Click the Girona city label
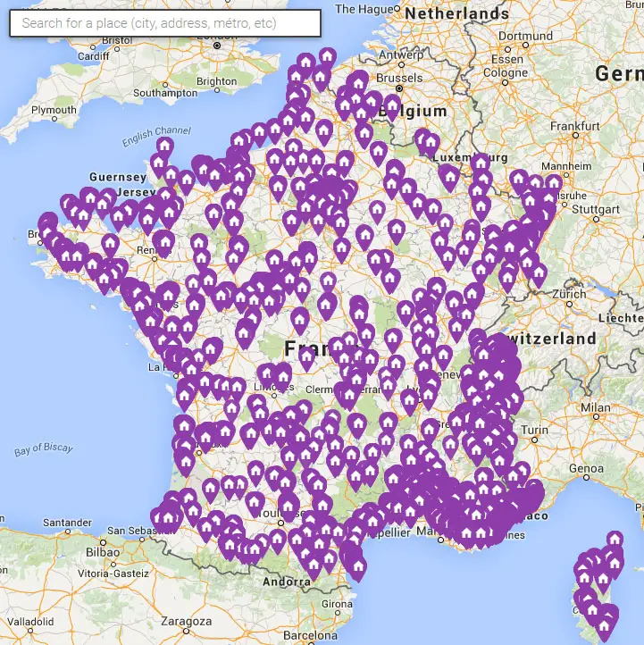Screen dimensions: 644x645 coord(337,604)
